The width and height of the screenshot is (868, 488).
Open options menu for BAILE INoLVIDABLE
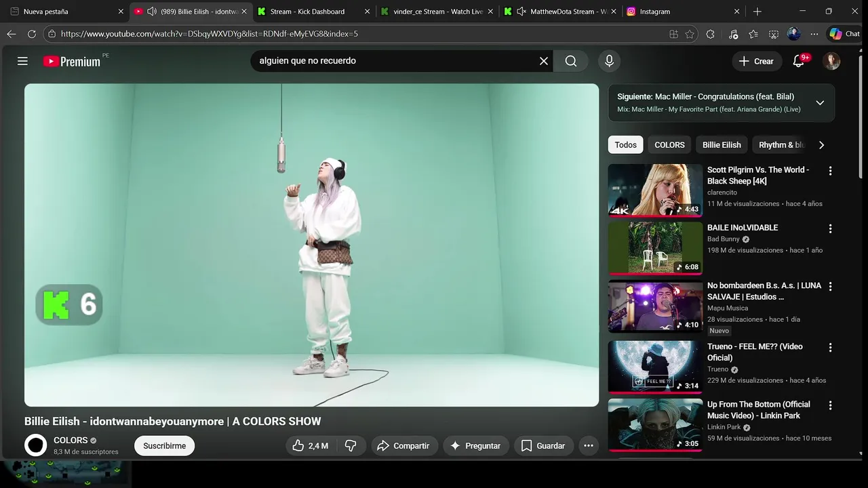click(830, 228)
